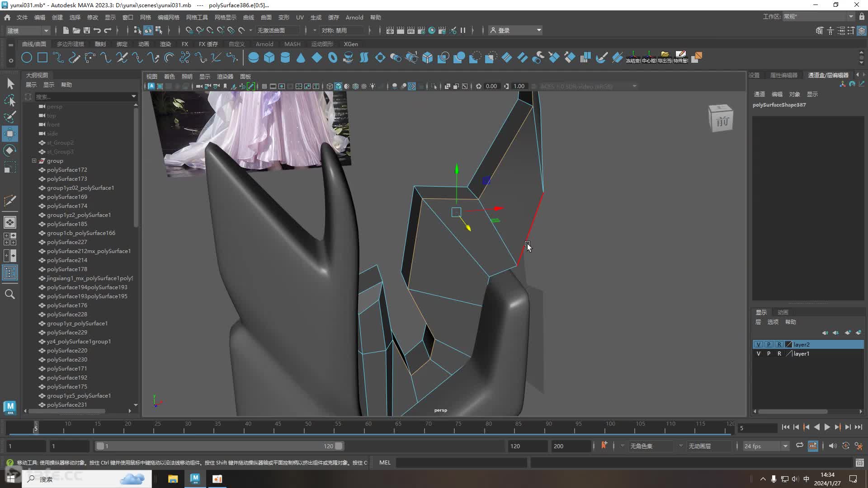Create a polygon sphere from shelf
Screen dimensions: 868x488
254,57
